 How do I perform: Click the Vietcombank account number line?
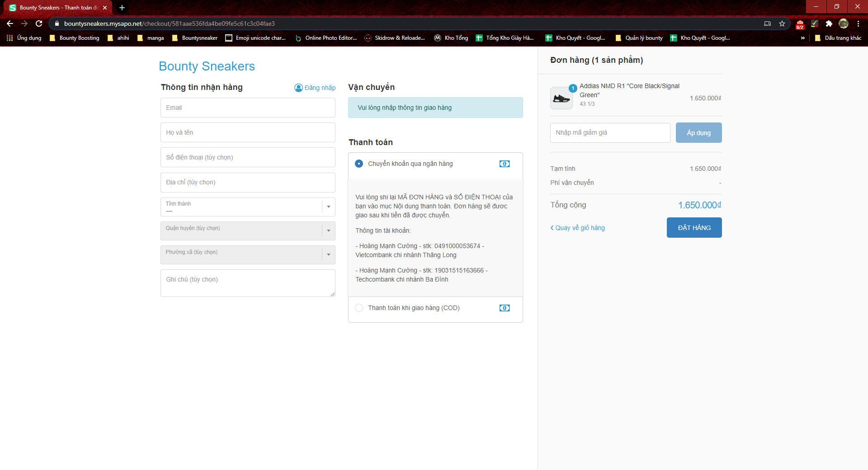(x=420, y=250)
